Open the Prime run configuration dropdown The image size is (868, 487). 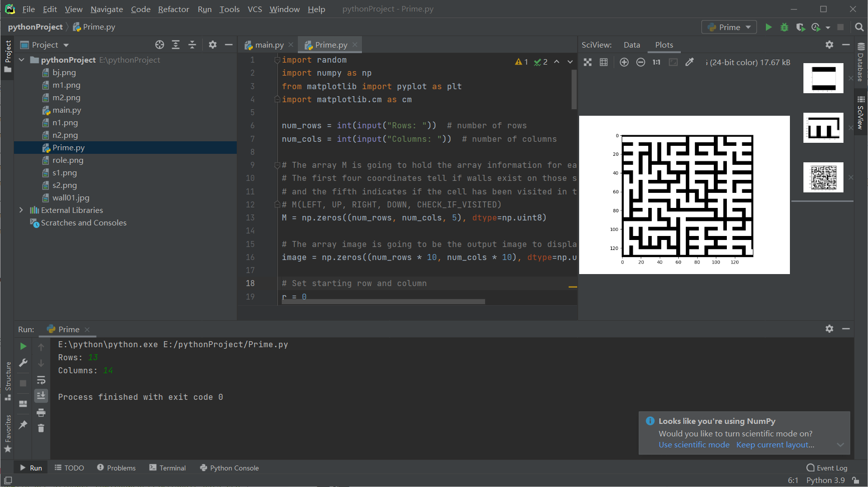point(729,27)
